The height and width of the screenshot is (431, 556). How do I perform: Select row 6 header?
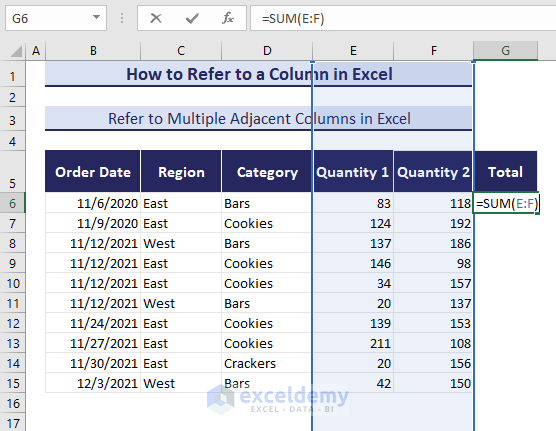click(x=13, y=203)
